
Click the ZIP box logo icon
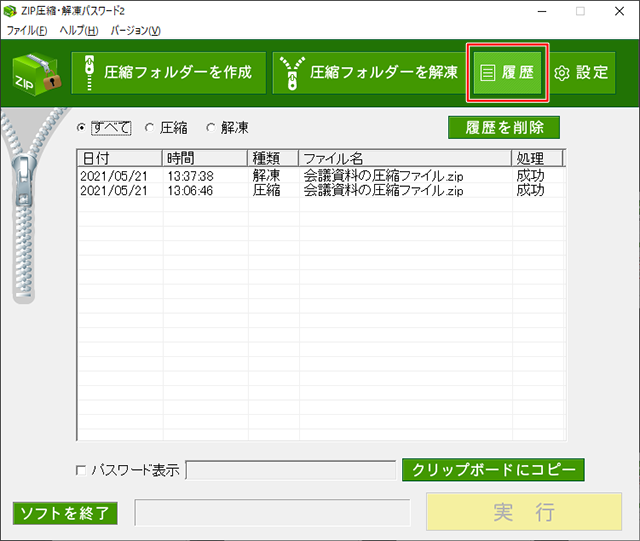click(37, 74)
